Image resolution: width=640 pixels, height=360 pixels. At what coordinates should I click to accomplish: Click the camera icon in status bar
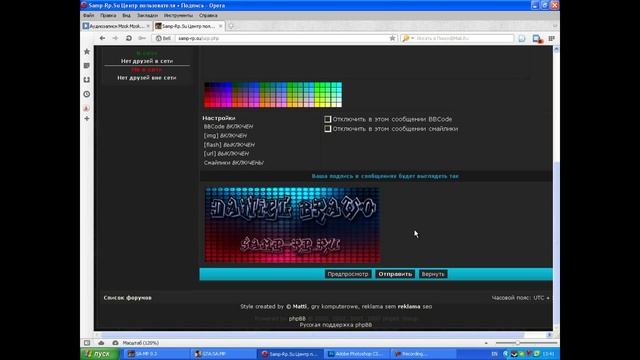coord(115,343)
